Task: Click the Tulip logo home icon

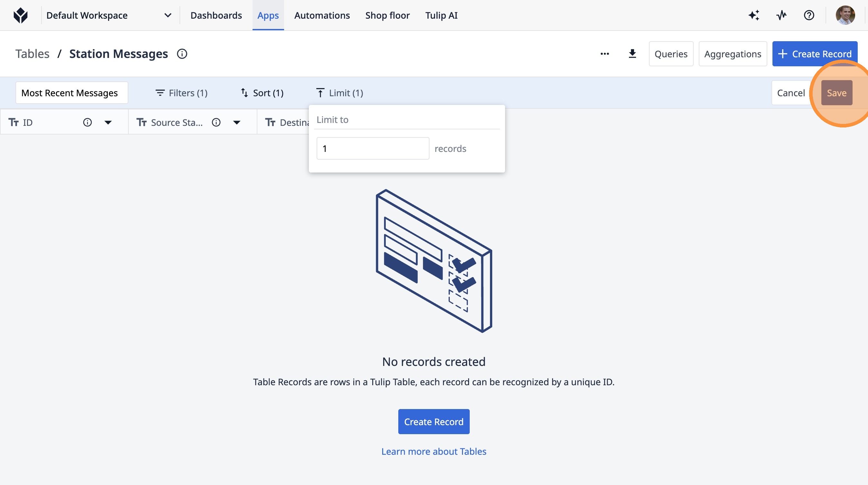Action: coord(21,15)
